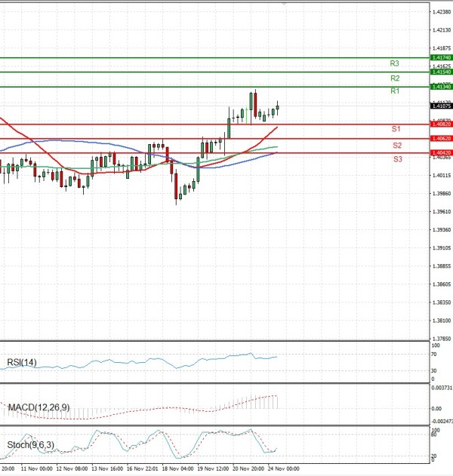Click the 11 Nov 00:00 time label
The height and width of the screenshot is (476, 453).
[x=38, y=468]
